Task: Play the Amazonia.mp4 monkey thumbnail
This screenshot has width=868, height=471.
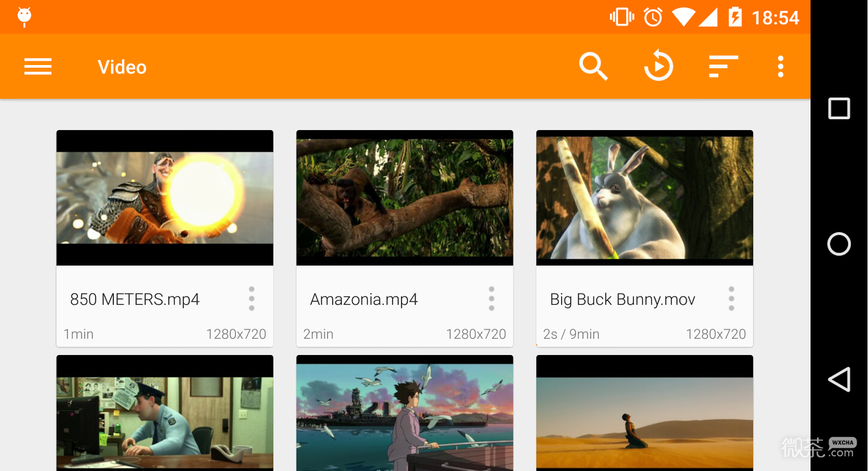Action: (404, 198)
